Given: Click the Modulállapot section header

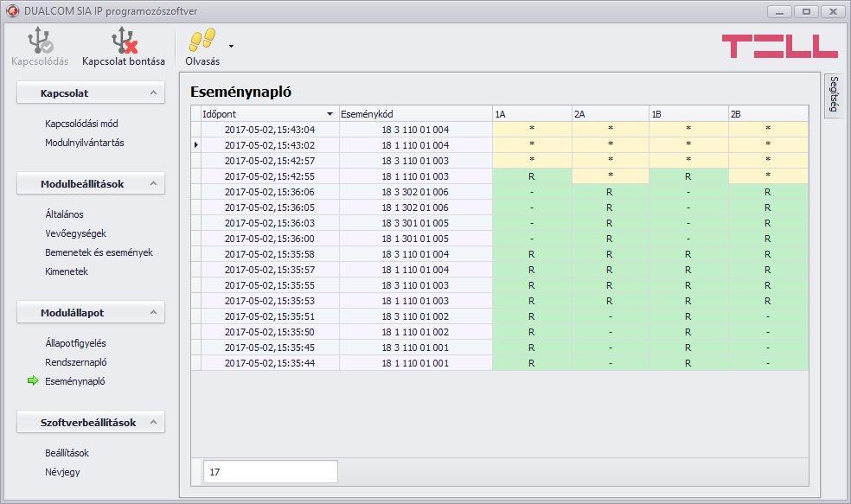Looking at the screenshot, I should (91, 312).
